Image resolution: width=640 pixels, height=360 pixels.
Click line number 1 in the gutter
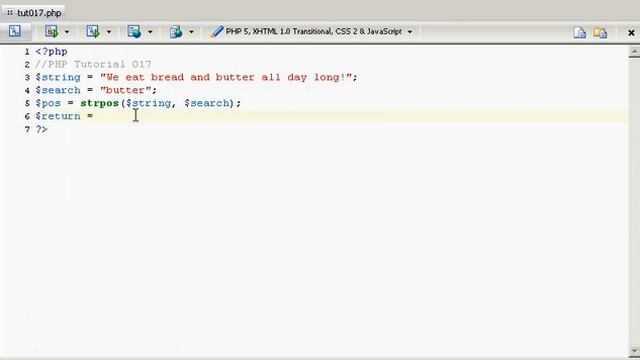coord(27,52)
